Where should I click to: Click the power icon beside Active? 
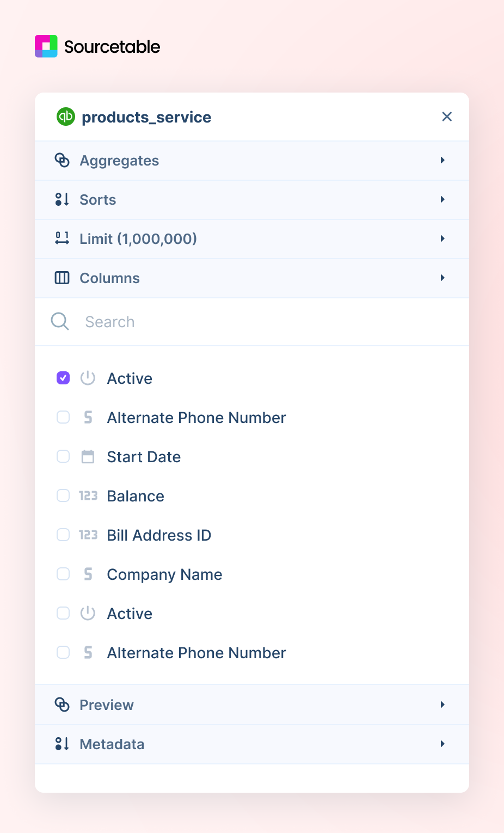(88, 378)
